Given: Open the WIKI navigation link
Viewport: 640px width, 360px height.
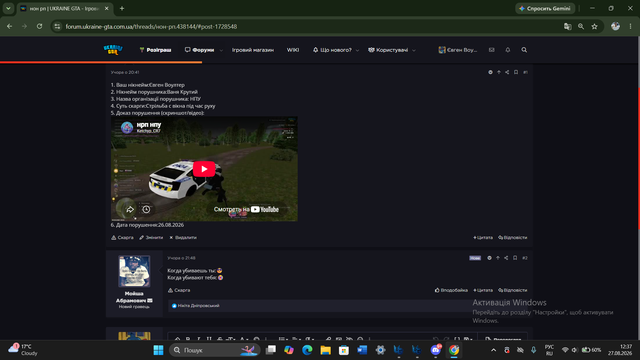Looking at the screenshot, I should point(293,50).
